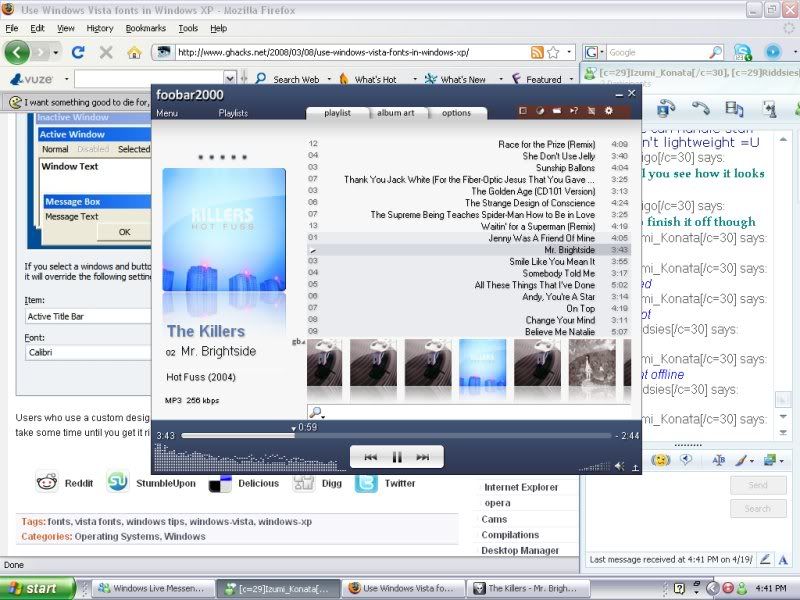Start a video call in Messenger toolbar
Image resolution: width=800 pixels, height=600 pixels.
pos(666,108)
